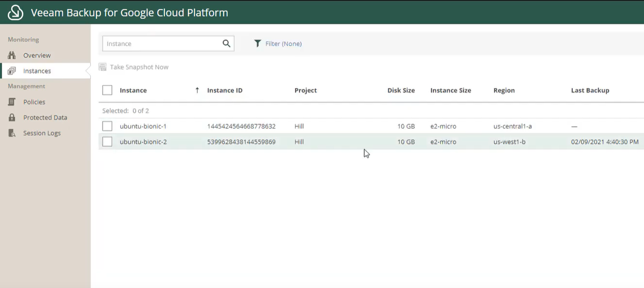Click instance ID 1445424564668778632
Screen dimensions: 644x288
[241, 126]
